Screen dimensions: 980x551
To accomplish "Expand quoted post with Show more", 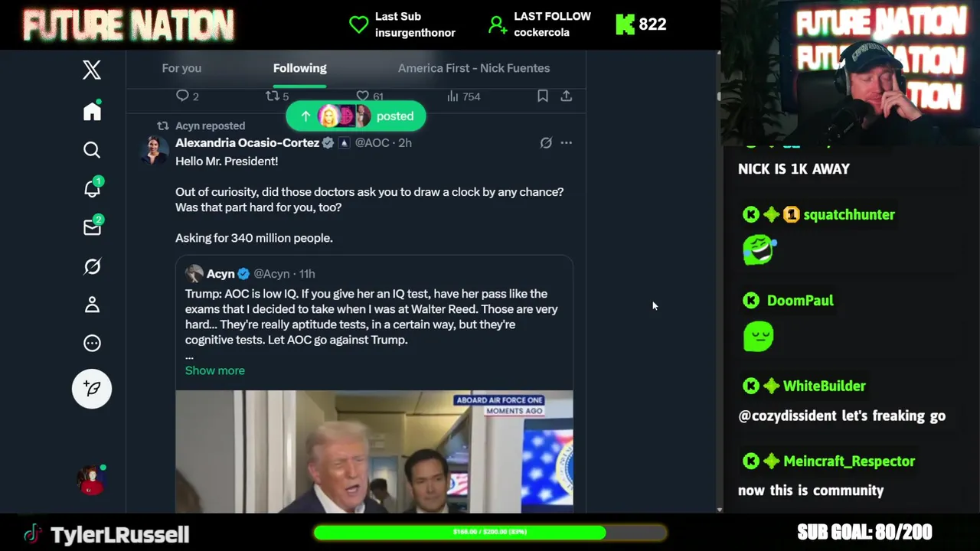I will click(x=215, y=370).
